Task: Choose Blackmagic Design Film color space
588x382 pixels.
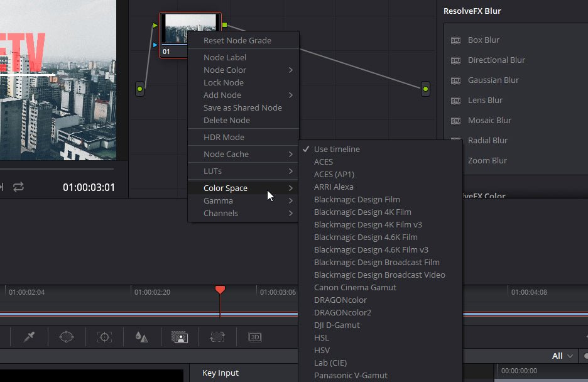Action: 380,199
